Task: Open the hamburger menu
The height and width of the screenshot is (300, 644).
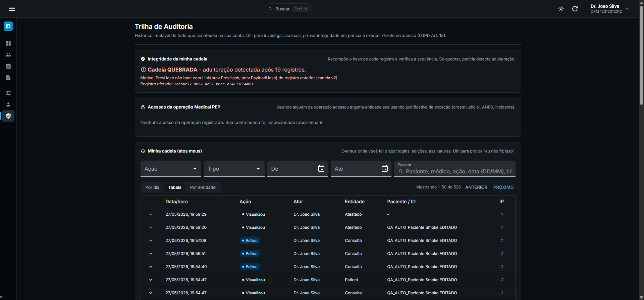Action: point(12,9)
